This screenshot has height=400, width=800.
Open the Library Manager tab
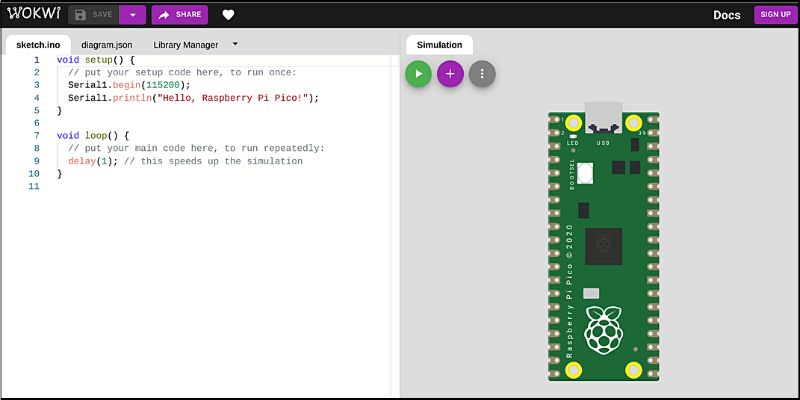[x=186, y=45]
